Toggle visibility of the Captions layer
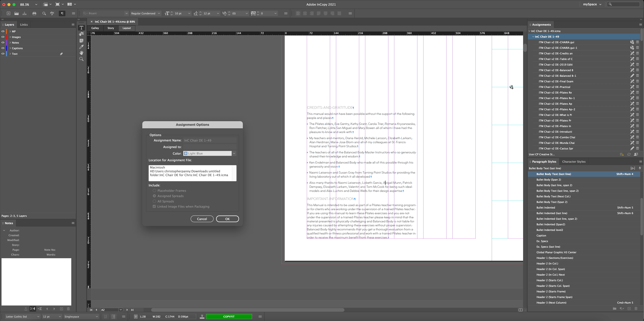 (3, 48)
